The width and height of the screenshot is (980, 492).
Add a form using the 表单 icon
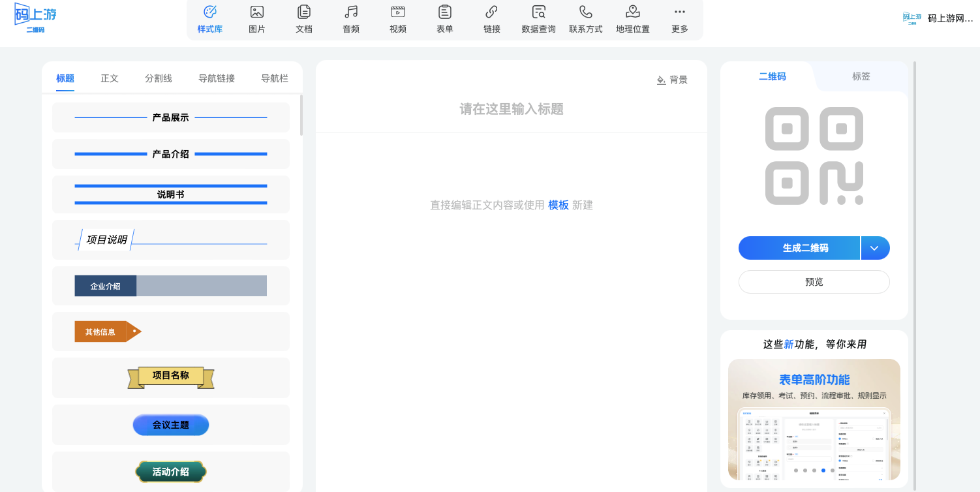pos(445,20)
